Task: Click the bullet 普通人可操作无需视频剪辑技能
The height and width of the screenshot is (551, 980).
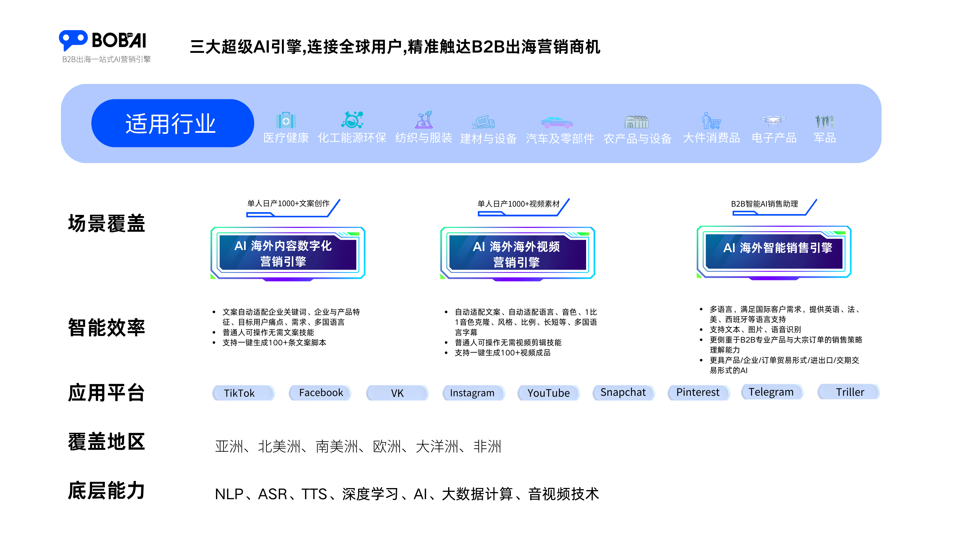Action: [x=508, y=343]
